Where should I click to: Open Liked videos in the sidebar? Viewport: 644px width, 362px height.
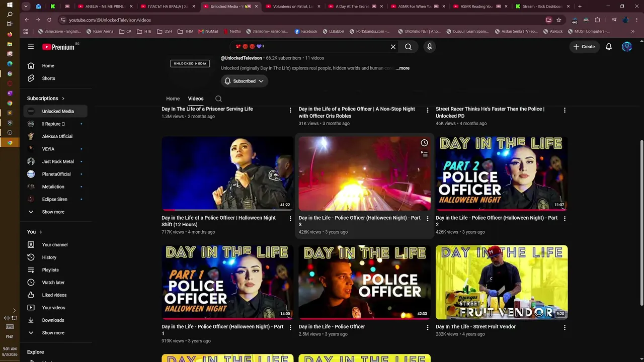coord(55,295)
